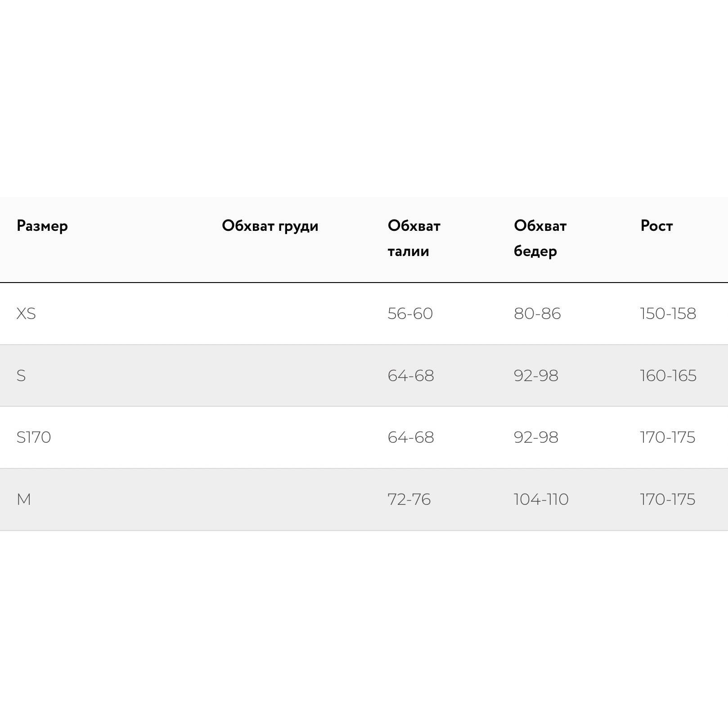Click the M size row label
The height and width of the screenshot is (728, 728).
(x=24, y=499)
